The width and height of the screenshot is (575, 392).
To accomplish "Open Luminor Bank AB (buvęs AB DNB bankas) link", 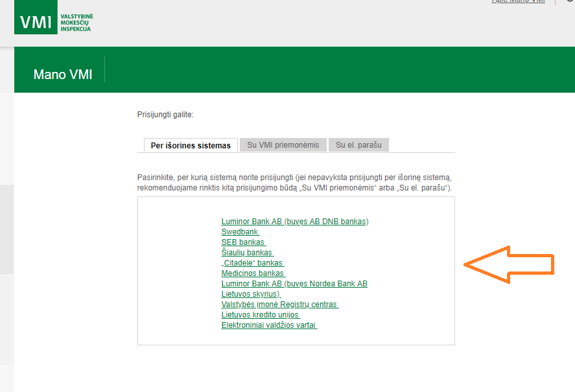I will 295,222.
